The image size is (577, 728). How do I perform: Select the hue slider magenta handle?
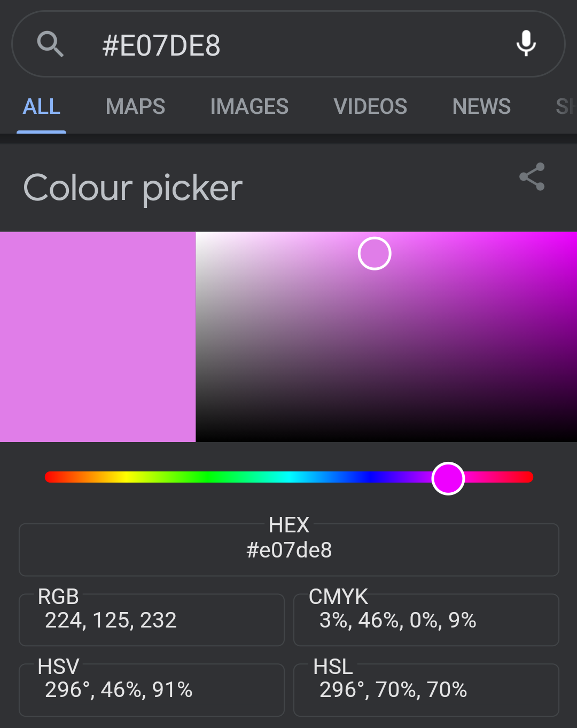coord(448,478)
